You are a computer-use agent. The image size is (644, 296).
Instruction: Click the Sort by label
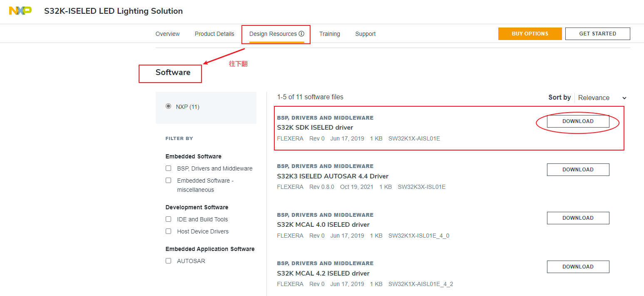tap(559, 97)
